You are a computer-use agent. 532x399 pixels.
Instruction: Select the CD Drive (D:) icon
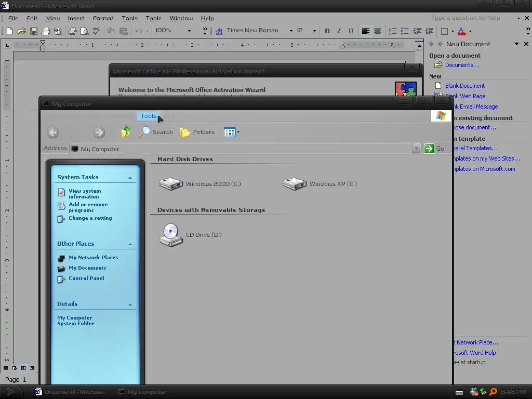point(190,235)
